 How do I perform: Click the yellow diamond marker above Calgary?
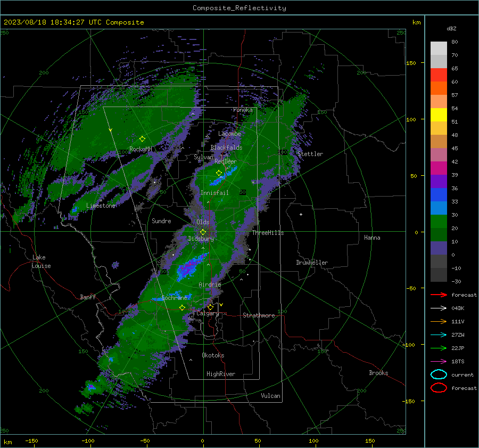[x=210, y=307]
